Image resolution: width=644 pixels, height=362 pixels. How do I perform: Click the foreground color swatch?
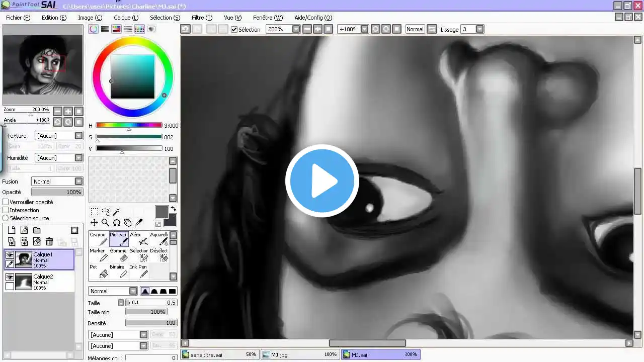pyautogui.click(x=162, y=212)
